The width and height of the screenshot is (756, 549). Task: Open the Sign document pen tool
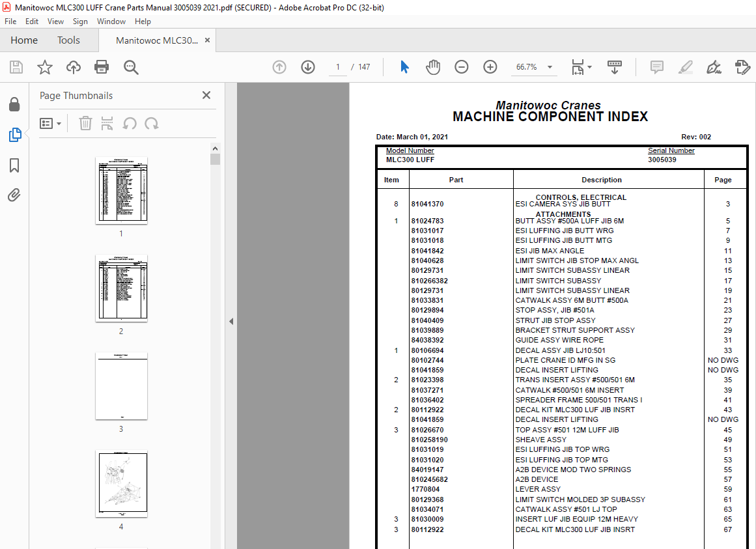[714, 67]
